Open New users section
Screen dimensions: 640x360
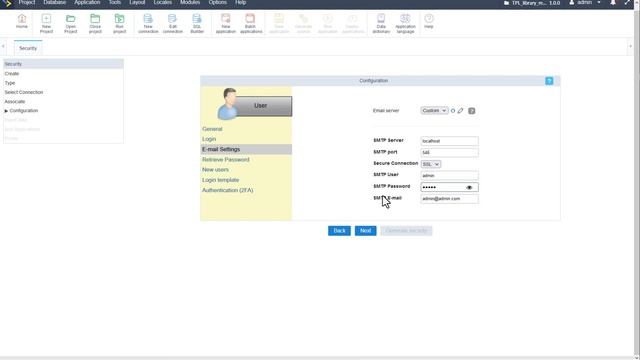click(215, 170)
